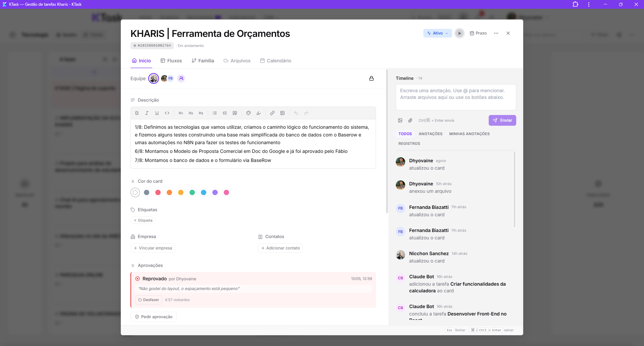The image size is (644, 346).
Task: Focus the timeline annotation text field
Action: click(456, 97)
